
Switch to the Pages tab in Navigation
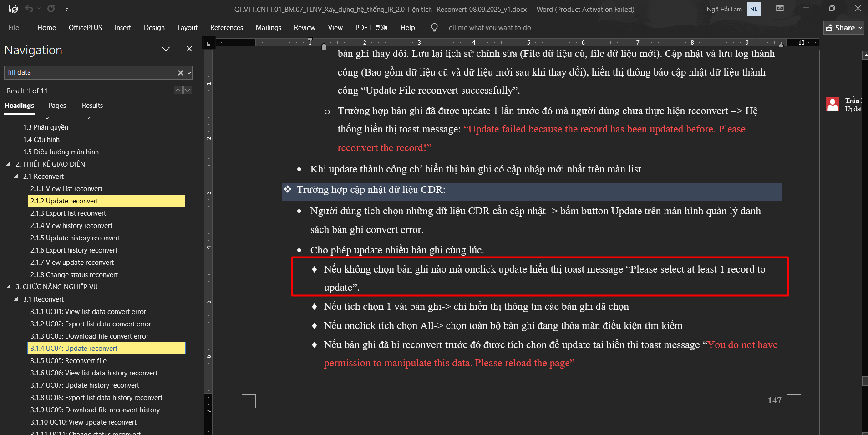57,106
